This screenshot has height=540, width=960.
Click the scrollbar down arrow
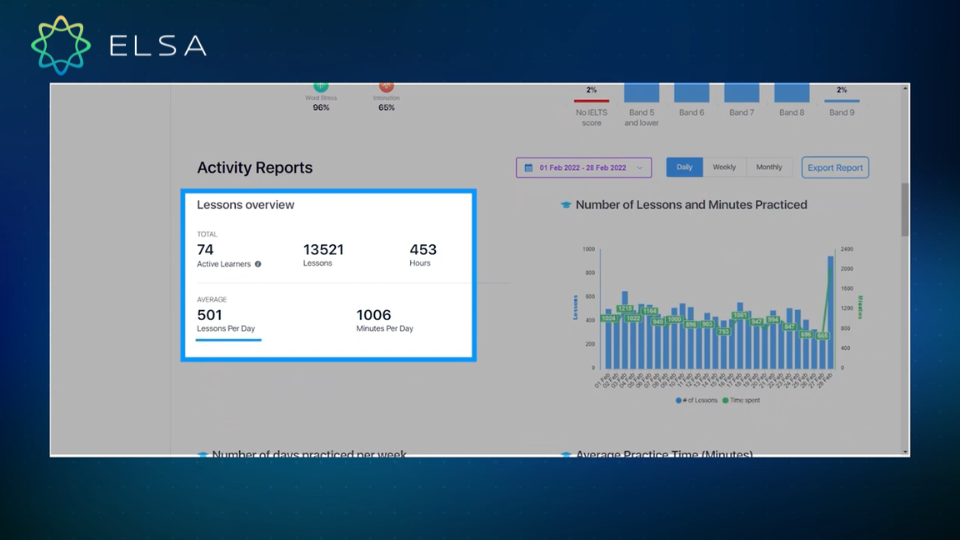905,452
